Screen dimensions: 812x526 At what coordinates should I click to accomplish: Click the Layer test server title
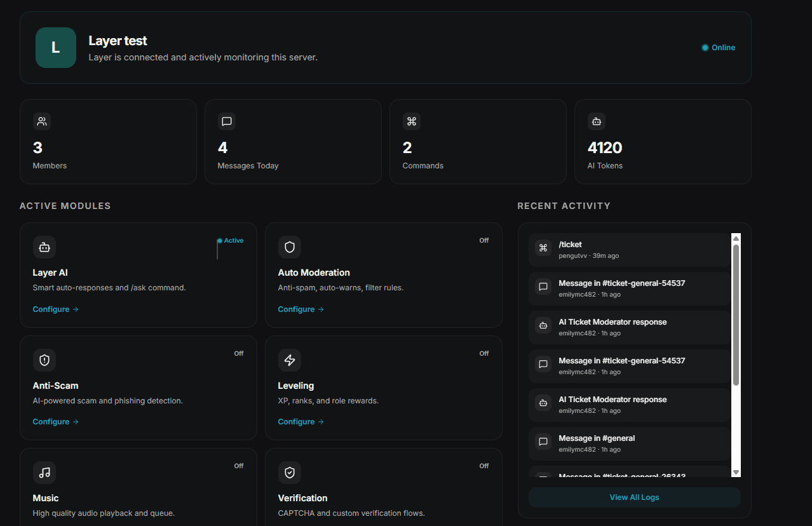[118, 41]
